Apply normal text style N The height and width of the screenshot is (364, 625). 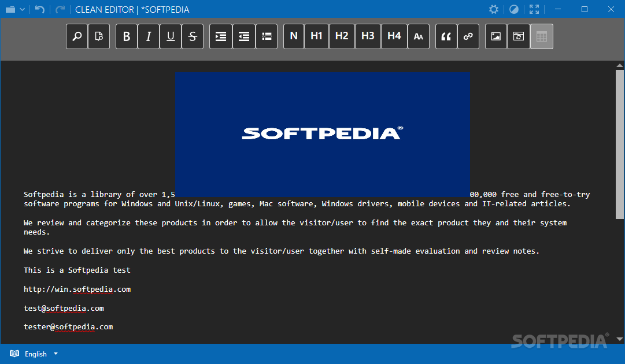tap(294, 36)
